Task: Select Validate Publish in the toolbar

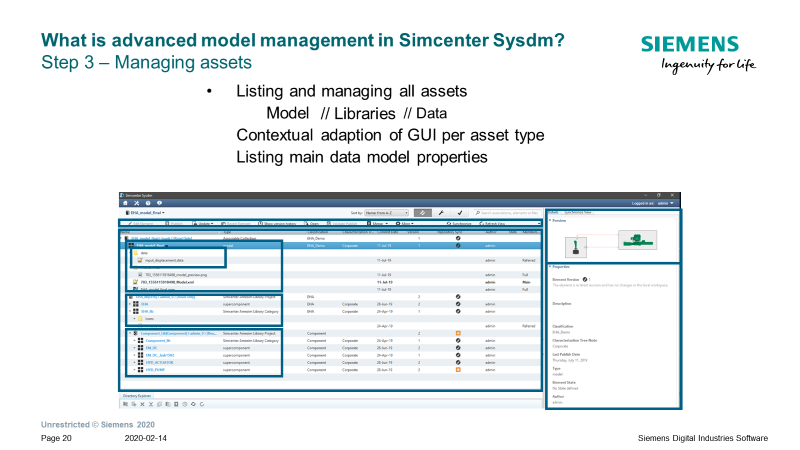Action: [x=342, y=223]
